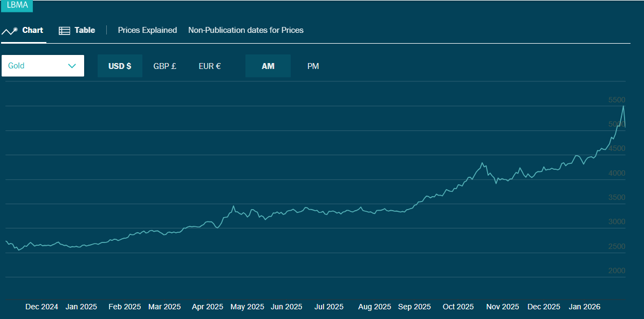644x319 pixels.
Task: Switch currency to GBP £
Action: (165, 66)
